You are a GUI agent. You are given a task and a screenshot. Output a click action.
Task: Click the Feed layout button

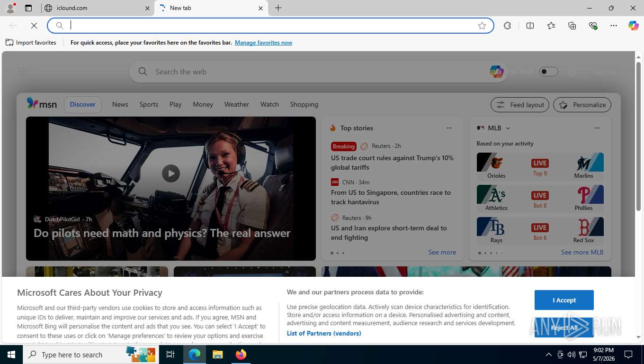520,105
